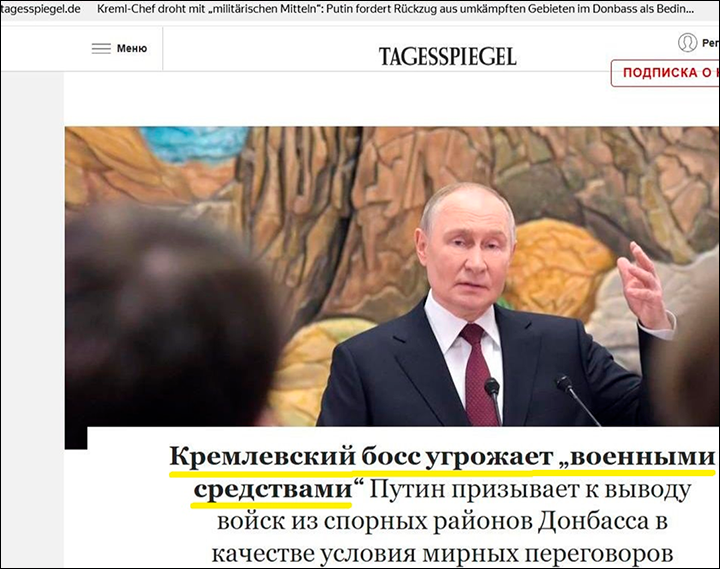This screenshot has width=720, height=569.
Task: Select the Kreml-Chef droht page title tab
Action: (395, 9)
